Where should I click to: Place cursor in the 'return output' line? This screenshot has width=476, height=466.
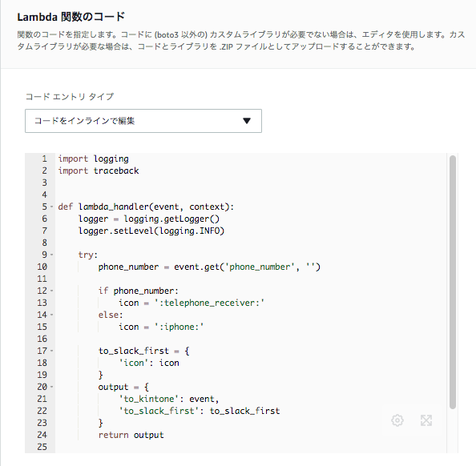[x=131, y=435]
